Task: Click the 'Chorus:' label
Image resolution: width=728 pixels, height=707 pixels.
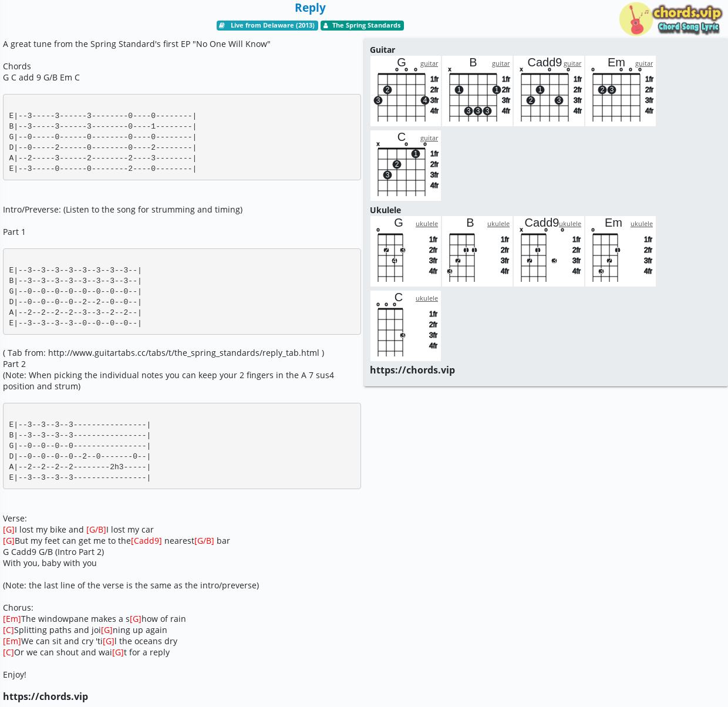Action: coord(18,608)
